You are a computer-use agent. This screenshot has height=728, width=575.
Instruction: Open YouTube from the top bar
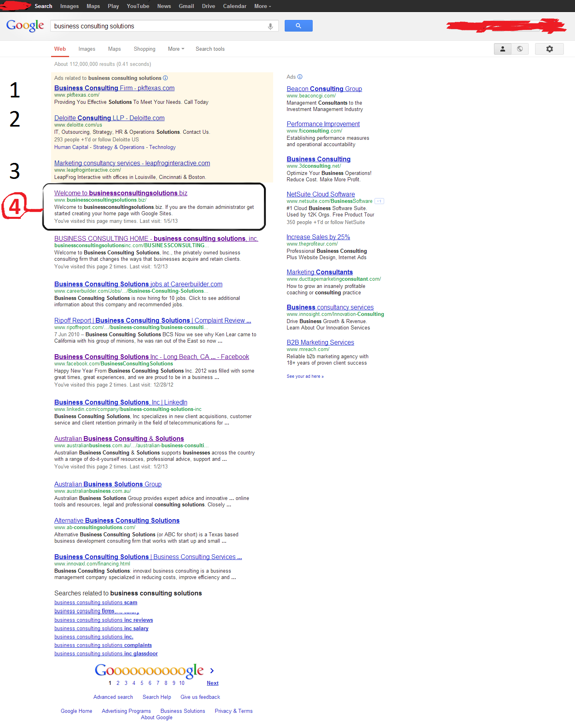pos(138,6)
